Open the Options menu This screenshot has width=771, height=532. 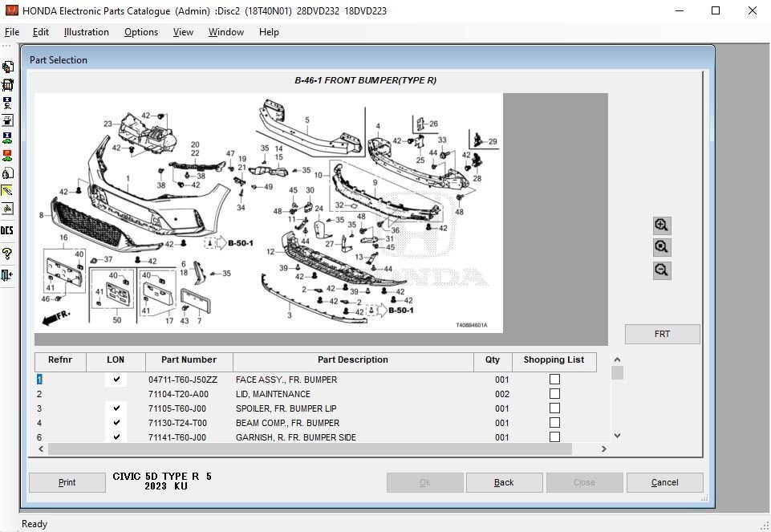[x=141, y=32]
